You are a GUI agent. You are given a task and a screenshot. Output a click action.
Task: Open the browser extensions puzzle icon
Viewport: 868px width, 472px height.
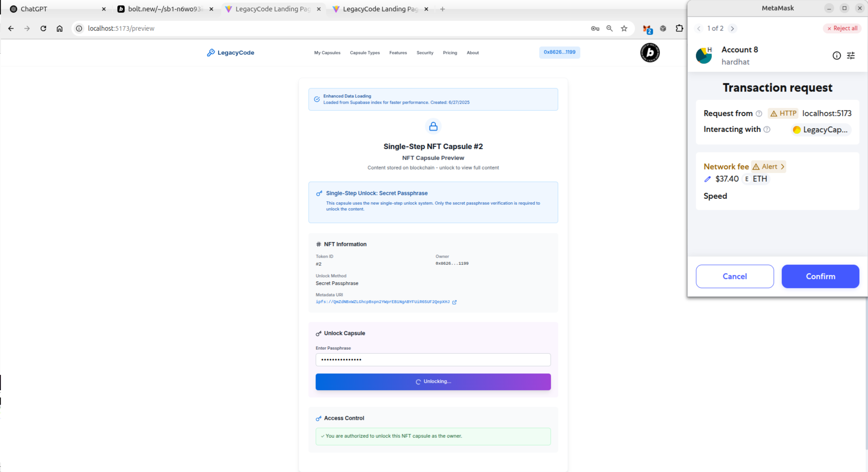click(679, 28)
